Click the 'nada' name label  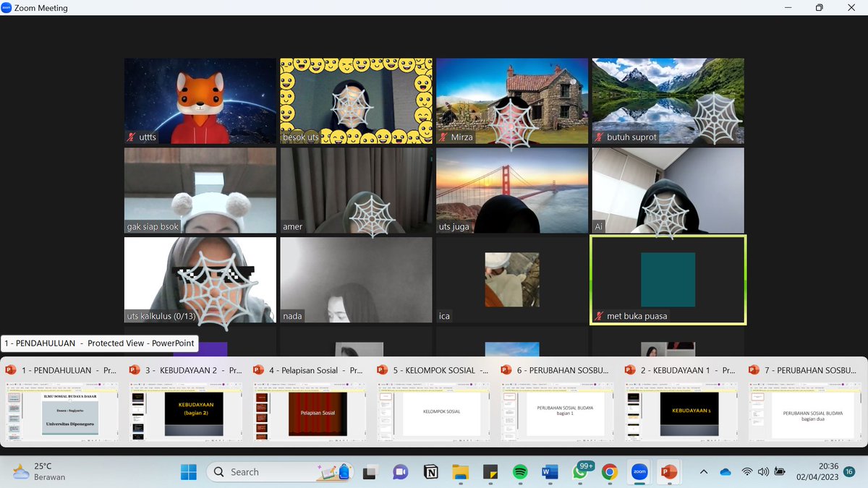(x=293, y=316)
